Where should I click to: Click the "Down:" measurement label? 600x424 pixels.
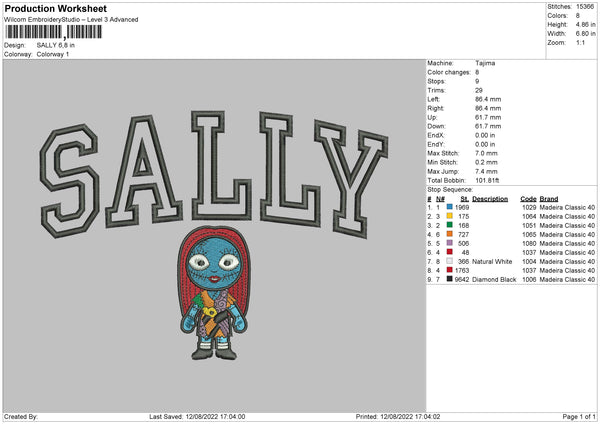(437, 126)
